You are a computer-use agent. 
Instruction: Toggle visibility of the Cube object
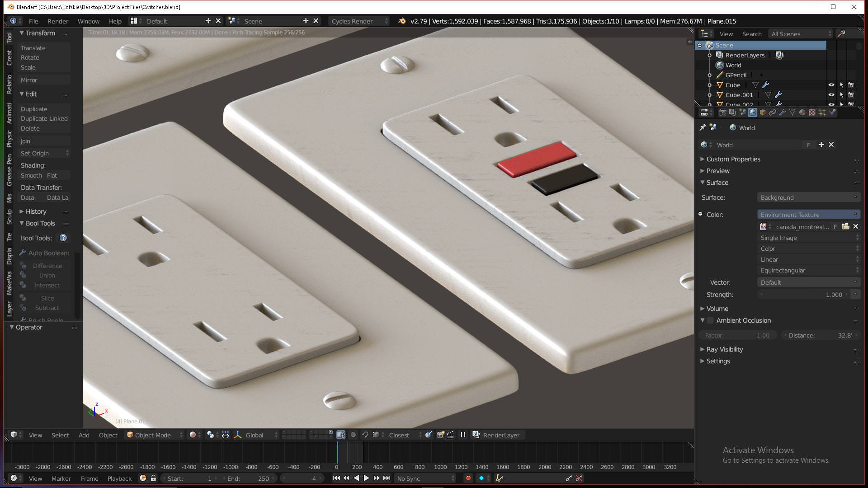832,85
